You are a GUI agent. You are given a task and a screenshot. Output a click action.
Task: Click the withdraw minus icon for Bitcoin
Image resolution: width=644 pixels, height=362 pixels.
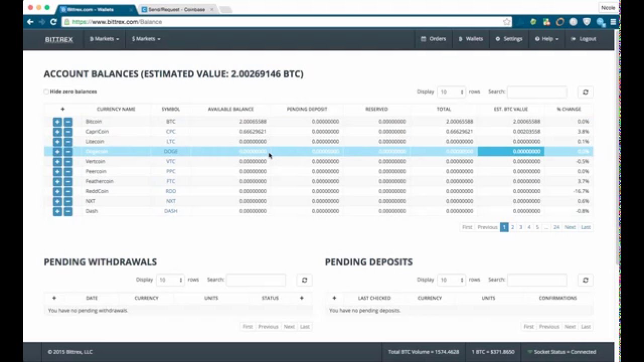click(68, 122)
